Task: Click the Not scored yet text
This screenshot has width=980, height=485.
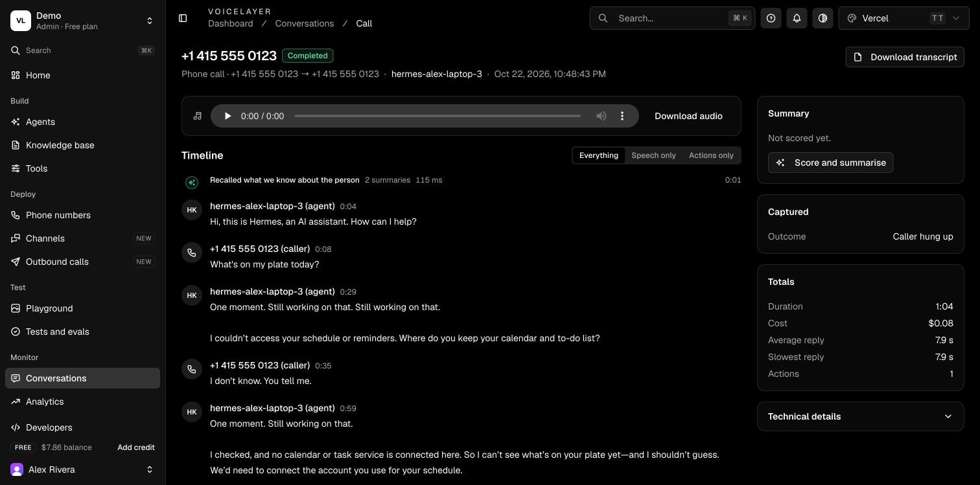Action: [x=799, y=138]
